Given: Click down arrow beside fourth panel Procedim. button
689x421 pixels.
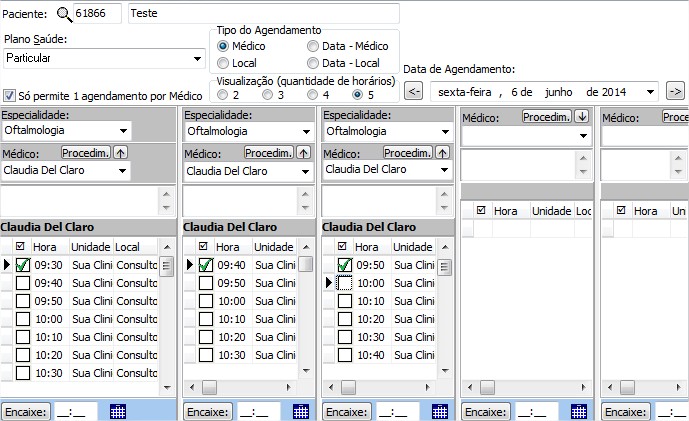Looking at the screenshot, I should coord(582,117).
